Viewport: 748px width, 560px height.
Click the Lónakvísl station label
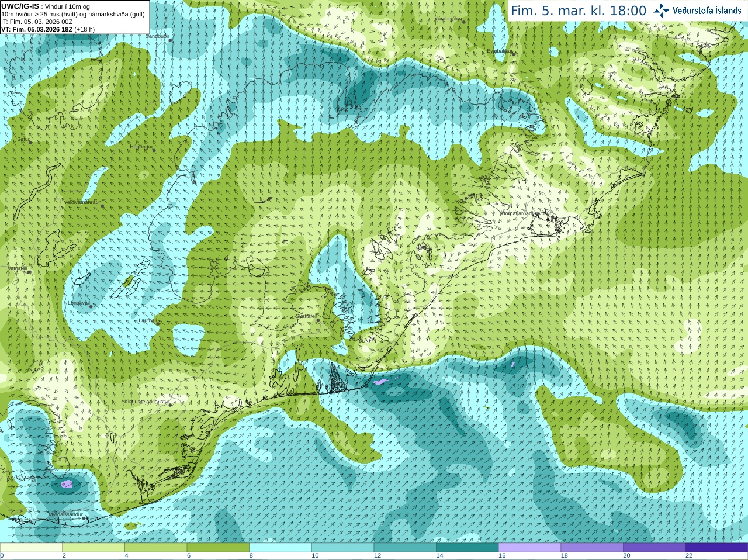click(79, 303)
